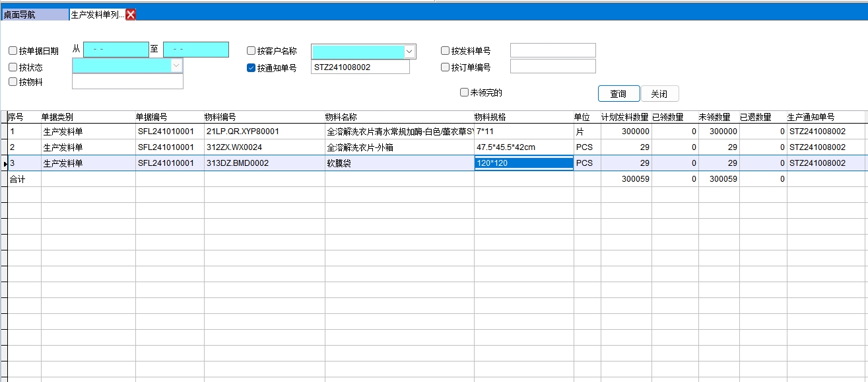
Task: Switch to the 桌面导航 tab
Action: pos(34,15)
